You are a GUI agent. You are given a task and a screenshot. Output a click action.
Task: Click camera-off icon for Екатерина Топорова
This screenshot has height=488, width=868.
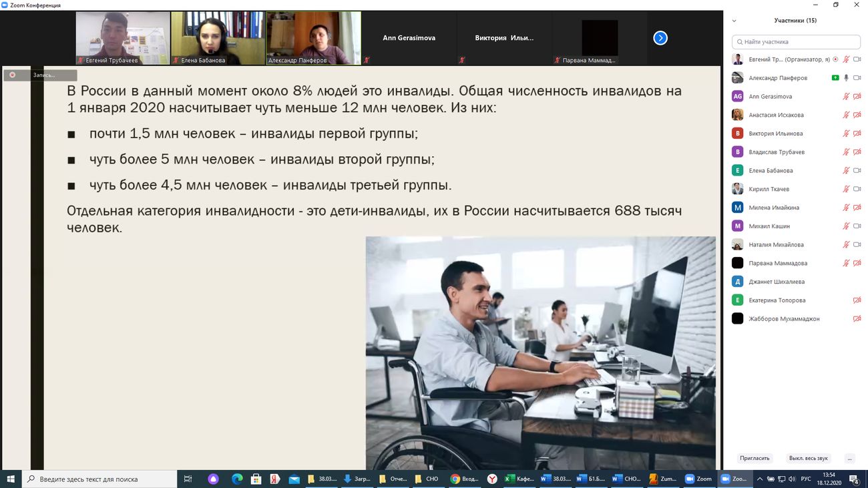pyautogui.click(x=857, y=300)
